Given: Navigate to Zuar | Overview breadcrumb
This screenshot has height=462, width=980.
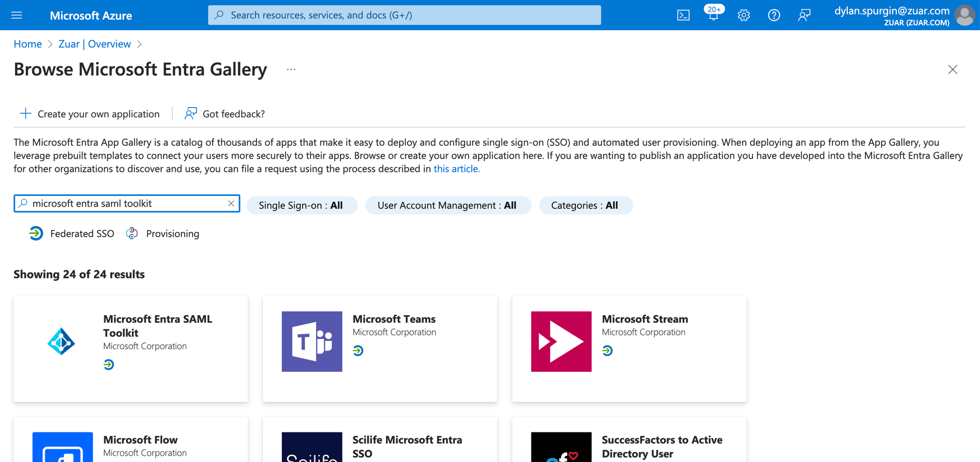Looking at the screenshot, I should pyautogui.click(x=94, y=44).
